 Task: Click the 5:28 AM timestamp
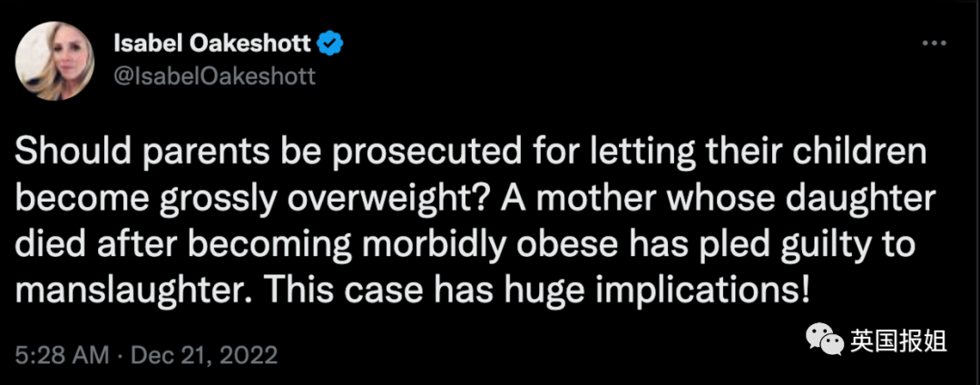58,351
